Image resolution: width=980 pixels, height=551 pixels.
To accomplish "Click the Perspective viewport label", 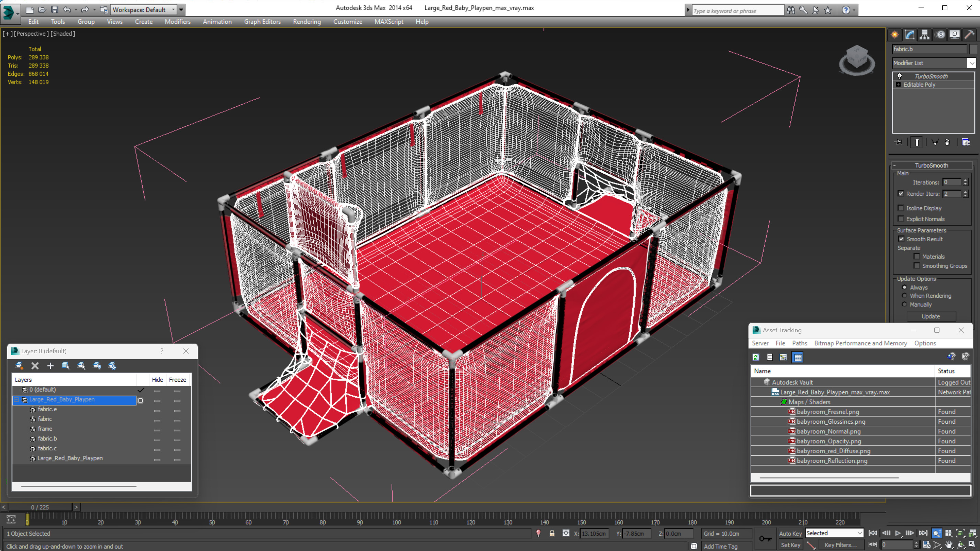I will click(x=31, y=33).
